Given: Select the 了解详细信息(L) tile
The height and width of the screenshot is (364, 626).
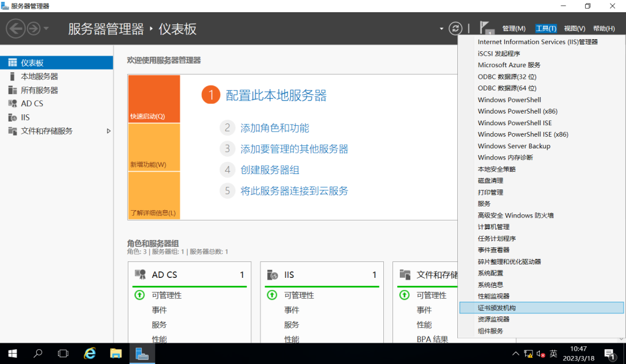Looking at the screenshot, I should (x=154, y=195).
